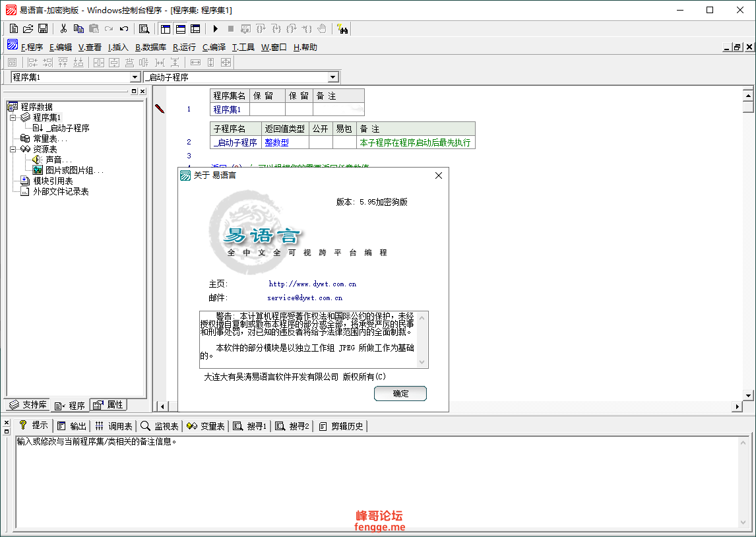Copy selection with Copy icon
Image resolution: width=756 pixels, height=537 pixels.
click(x=79, y=29)
